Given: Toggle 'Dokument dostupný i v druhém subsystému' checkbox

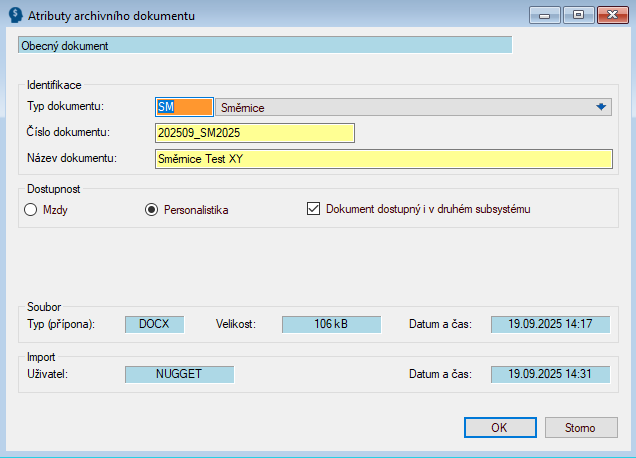Looking at the screenshot, I should (313, 209).
